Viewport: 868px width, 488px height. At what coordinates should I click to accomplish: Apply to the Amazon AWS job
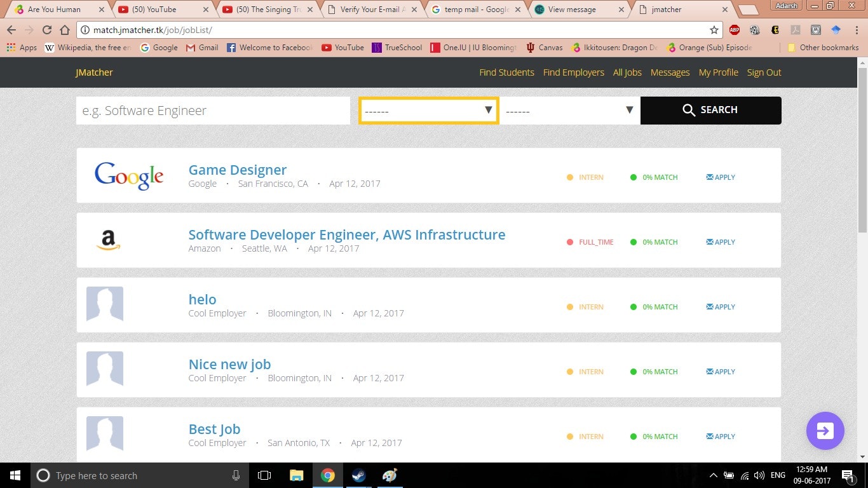point(721,242)
